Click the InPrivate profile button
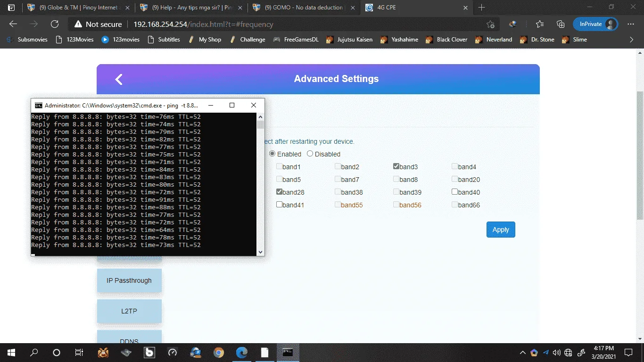Image resolution: width=644 pixels, height=362 pixels. tap(595, 24)
